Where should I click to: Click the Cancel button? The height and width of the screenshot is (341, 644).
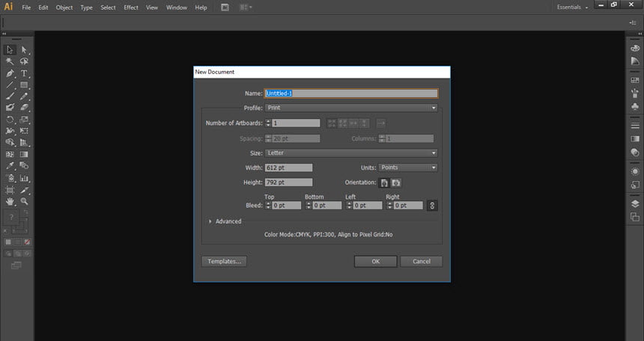(x=422, y=262)
